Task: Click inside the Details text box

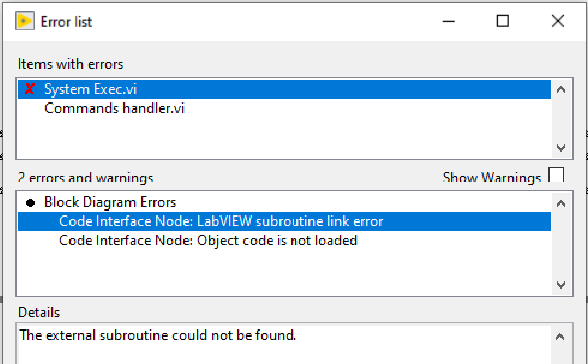Action: [285, 344]
